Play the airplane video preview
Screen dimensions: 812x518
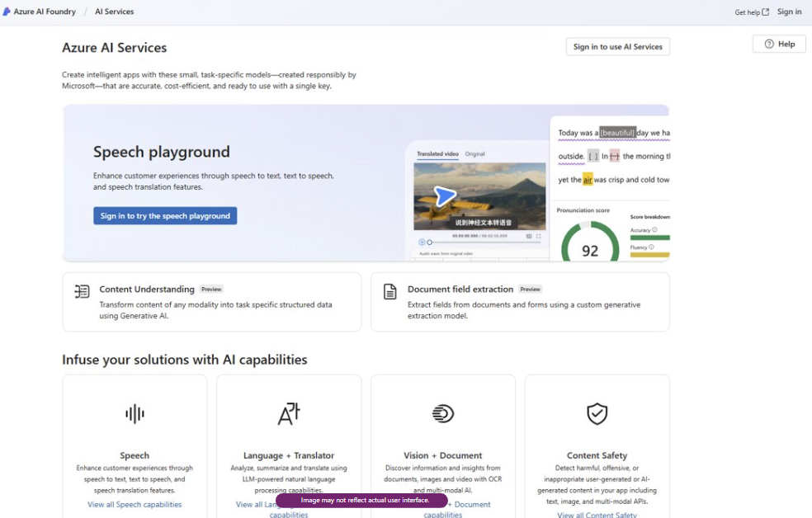pyautogui.click(x=445, y=196)
